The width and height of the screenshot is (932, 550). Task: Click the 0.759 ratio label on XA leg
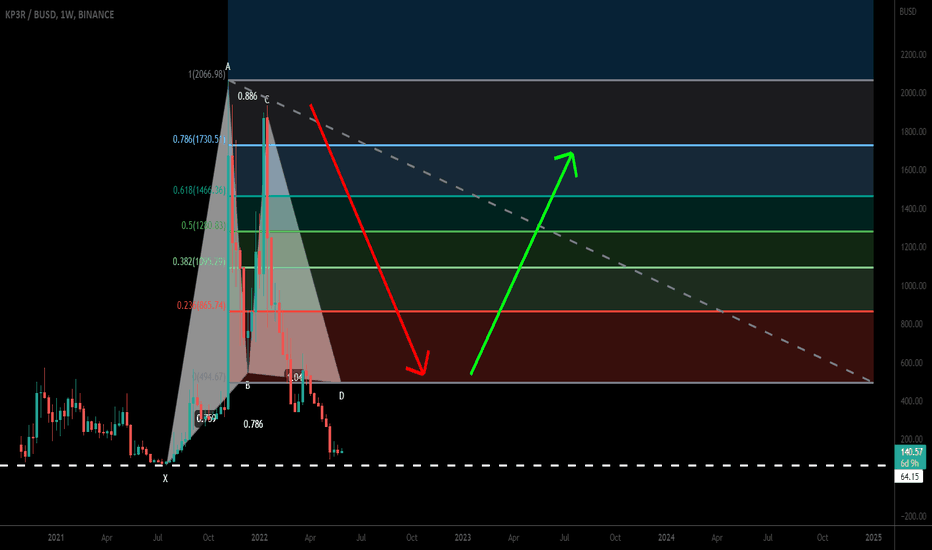click(x=206, y=419)
